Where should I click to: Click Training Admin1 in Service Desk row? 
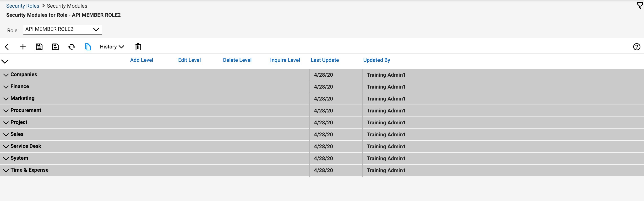tap(386, 147)
